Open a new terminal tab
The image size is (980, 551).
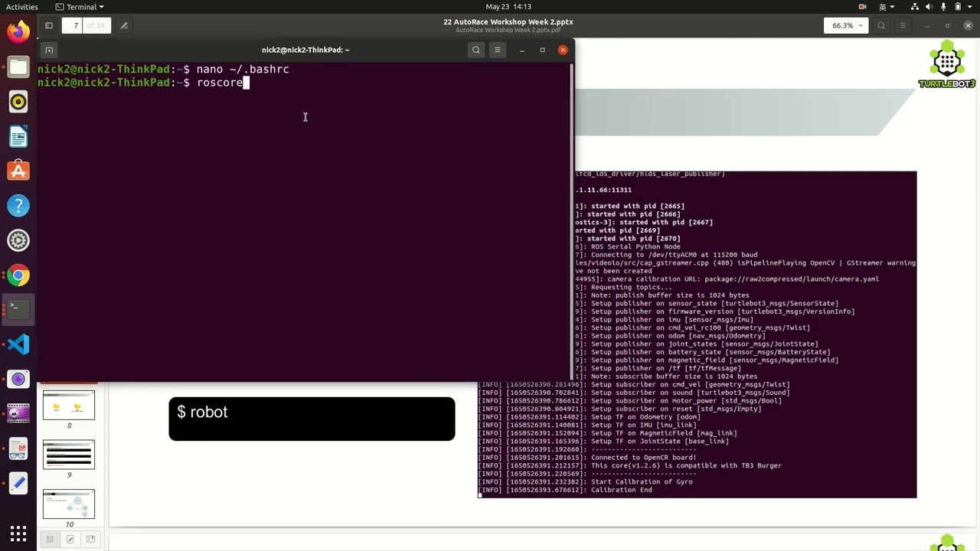point(49,50)
